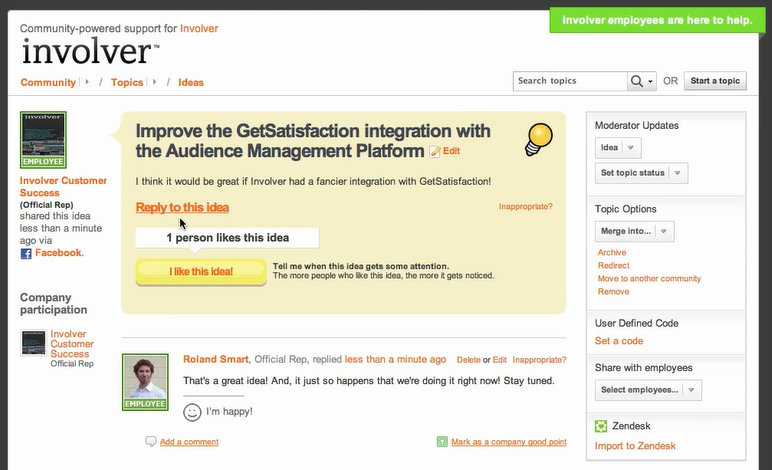Viewport: 772px width, 470px height.
Task: Open the Idea topic type dropdown
Action: (618, 148)
